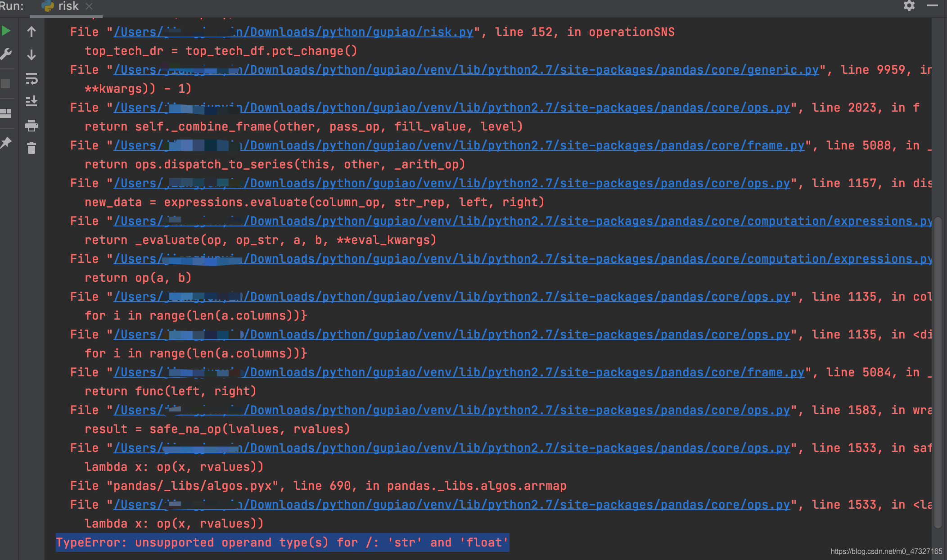Jump down the stack trace with the down arrow

point(32,55)
